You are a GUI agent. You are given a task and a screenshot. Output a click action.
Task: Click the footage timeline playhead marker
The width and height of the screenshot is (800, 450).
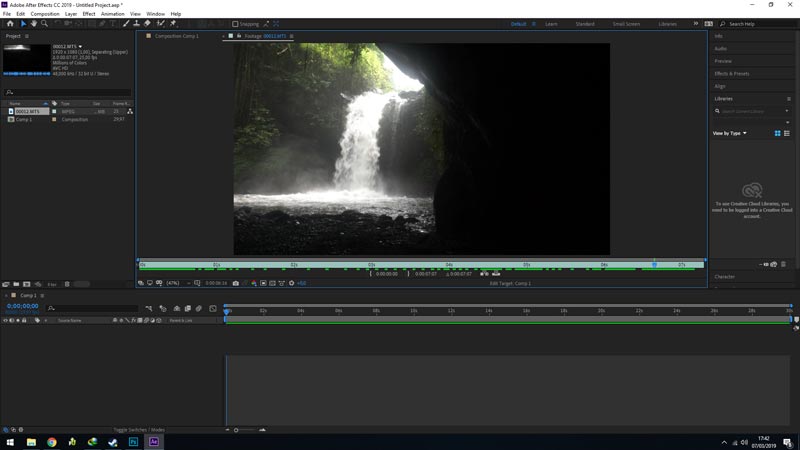pyautogui.click(x=654, y=265)
